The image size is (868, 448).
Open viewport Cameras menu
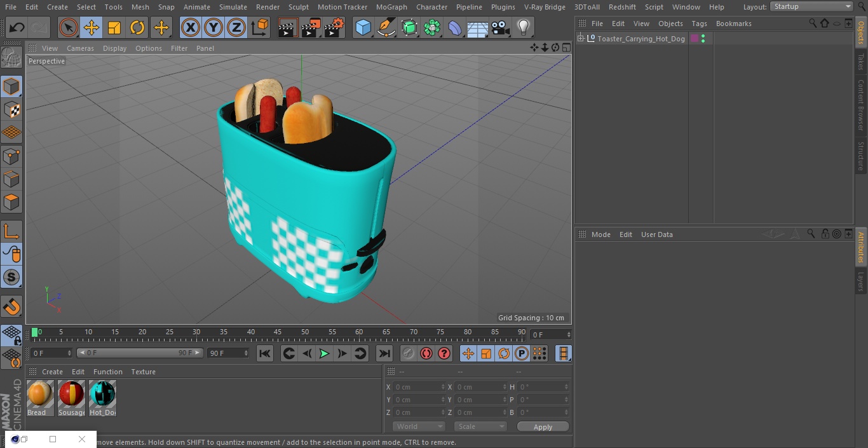pyautogui.click(x=80, y=48)
